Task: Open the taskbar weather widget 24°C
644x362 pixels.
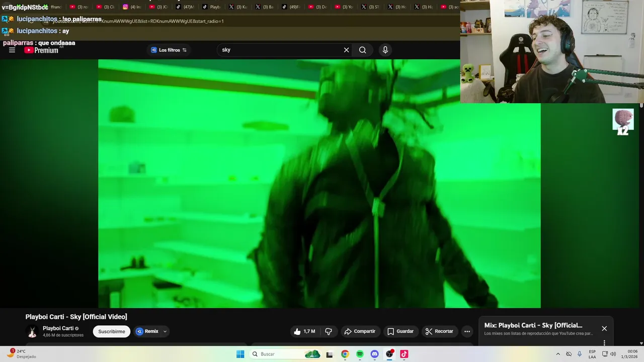Action: pyautogui.click(x=21, y=354)
